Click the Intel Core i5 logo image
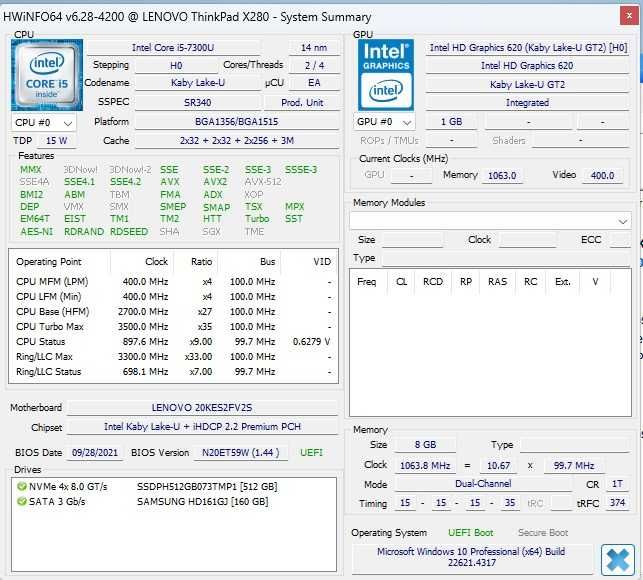The image size is (643, 580). [x=47, y=75]
